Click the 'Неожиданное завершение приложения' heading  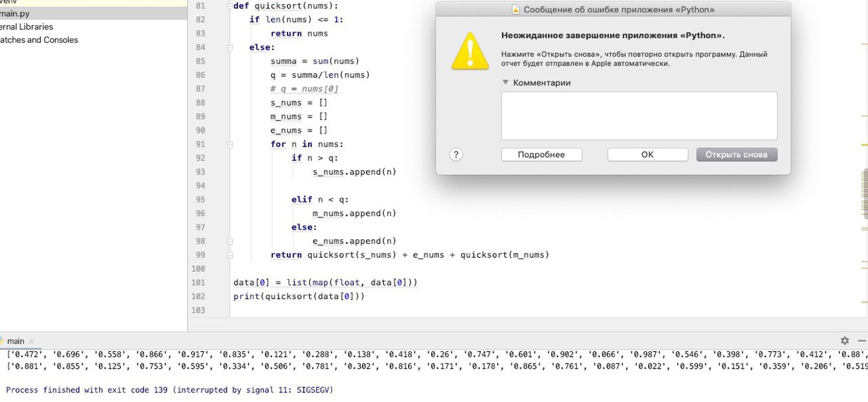(x=612, y=35)
